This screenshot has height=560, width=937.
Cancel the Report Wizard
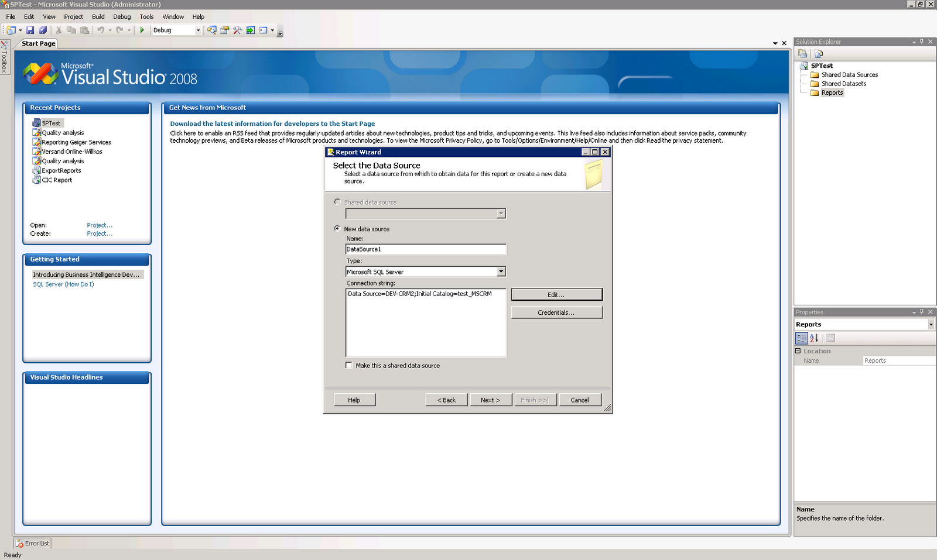pyautogui.click(x=580, y=400)
